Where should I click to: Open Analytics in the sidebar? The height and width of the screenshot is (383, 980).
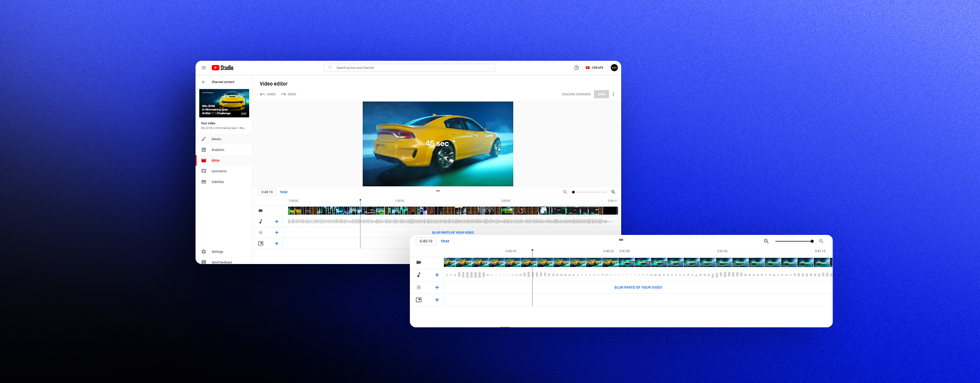[x=217, y=150]
